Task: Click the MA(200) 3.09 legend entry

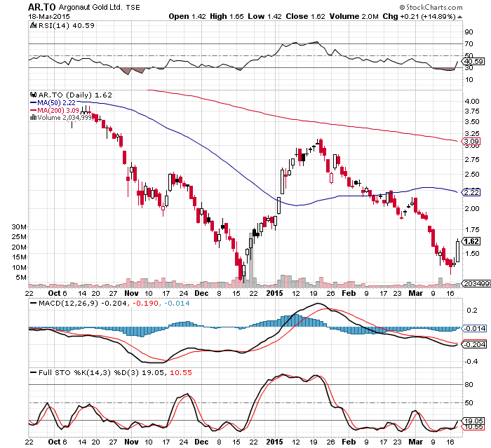Action: coord(55,111)
